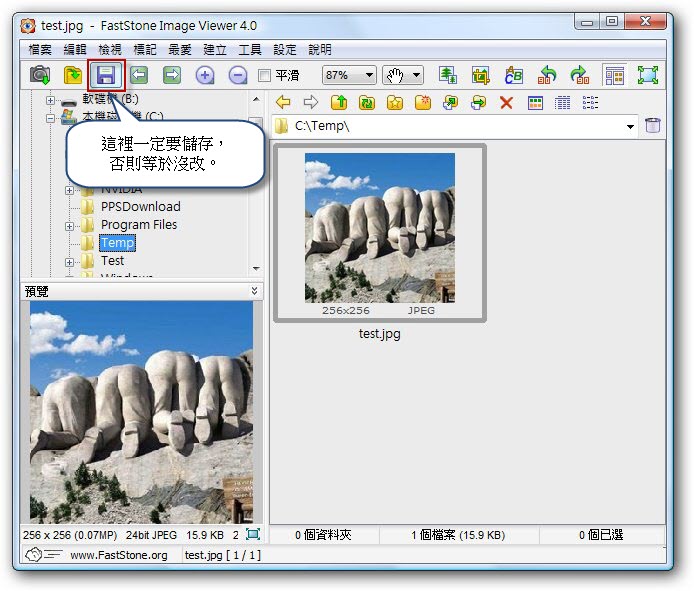Select the PPSDownload folder
Viewport: 694px width, 591px height.
pos(140,207)
